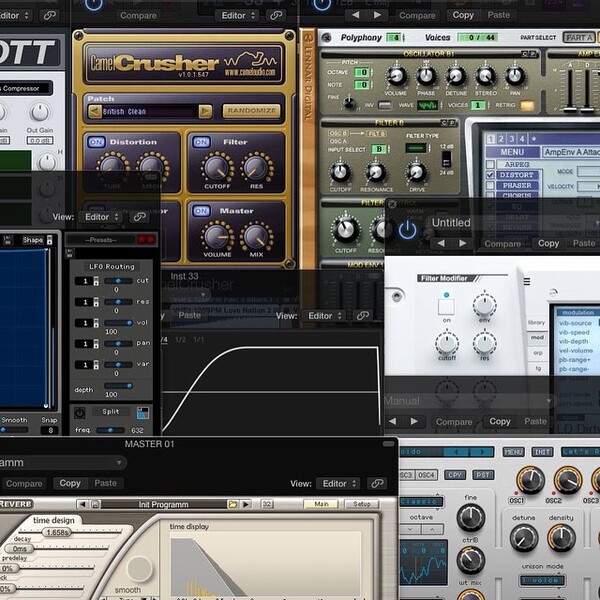Click the INIT button in the synth header

542,452
